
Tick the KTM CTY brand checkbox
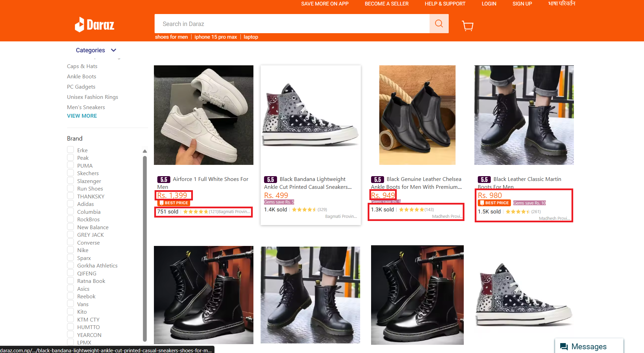[70, 319]
